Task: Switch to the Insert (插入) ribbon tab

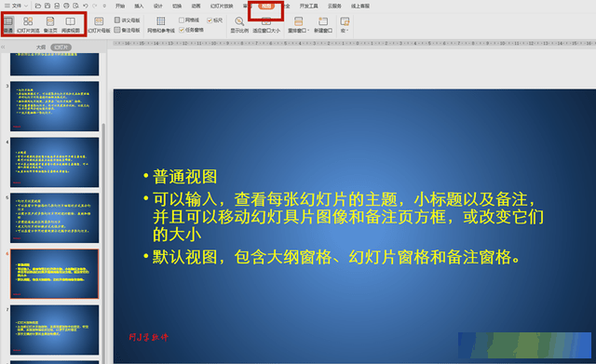Action: click(x=139, y=6)
